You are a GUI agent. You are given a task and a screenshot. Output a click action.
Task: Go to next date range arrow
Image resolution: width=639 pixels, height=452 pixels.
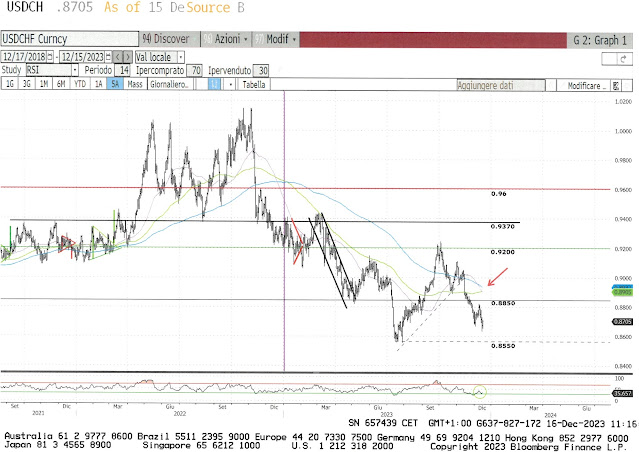click(128, 57)
